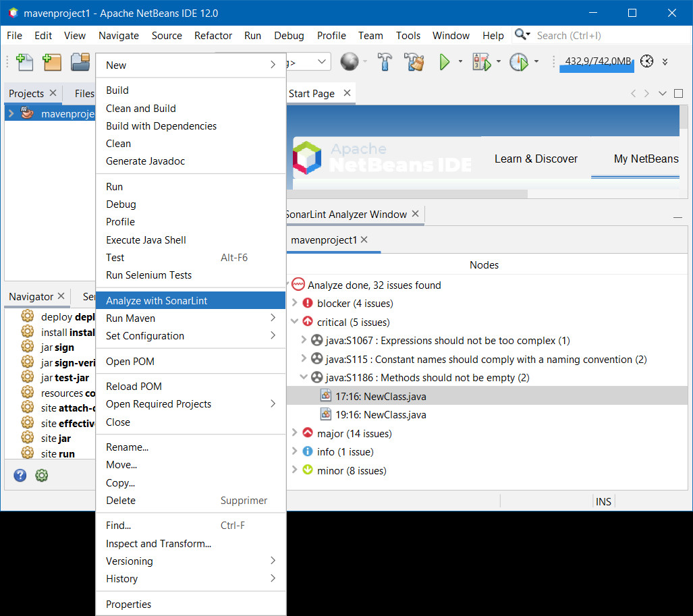Click the globe browser icon in toolbar
693x616 pixels.
click(x=349, y=61)
